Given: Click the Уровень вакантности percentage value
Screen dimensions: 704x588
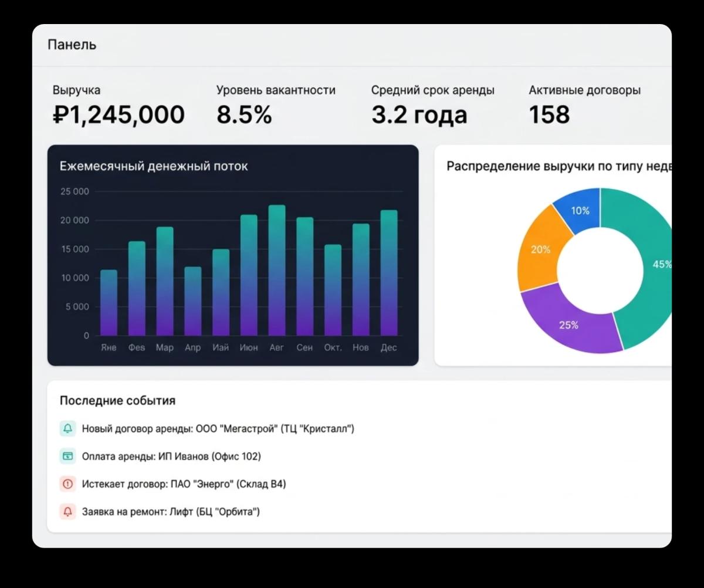Looking at the screenshot, I should point(244,115).
